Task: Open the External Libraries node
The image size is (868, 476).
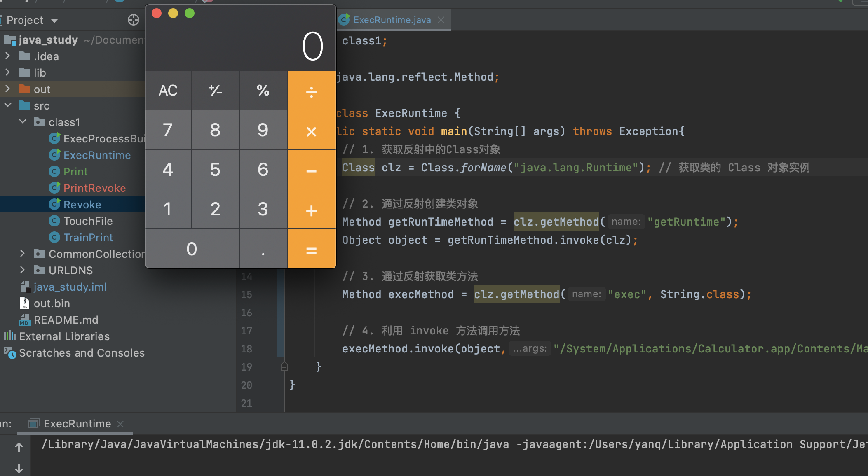Action: click(x=64, y=336)
